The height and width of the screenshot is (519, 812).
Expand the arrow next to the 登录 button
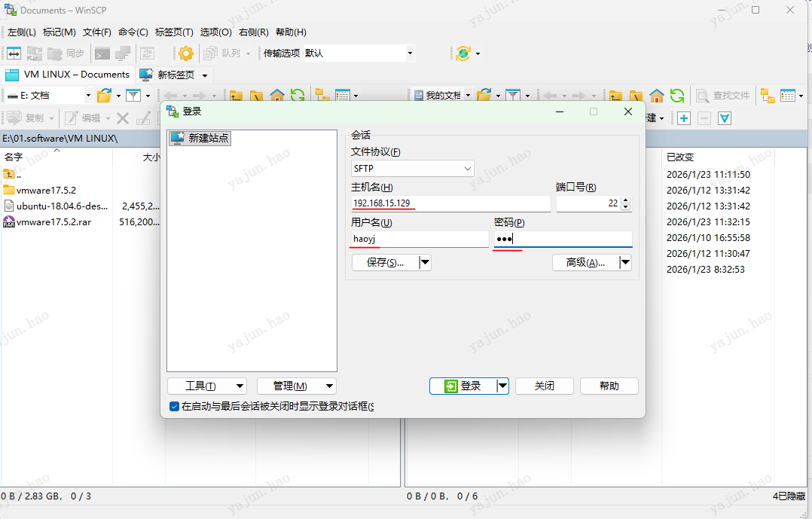502,386
